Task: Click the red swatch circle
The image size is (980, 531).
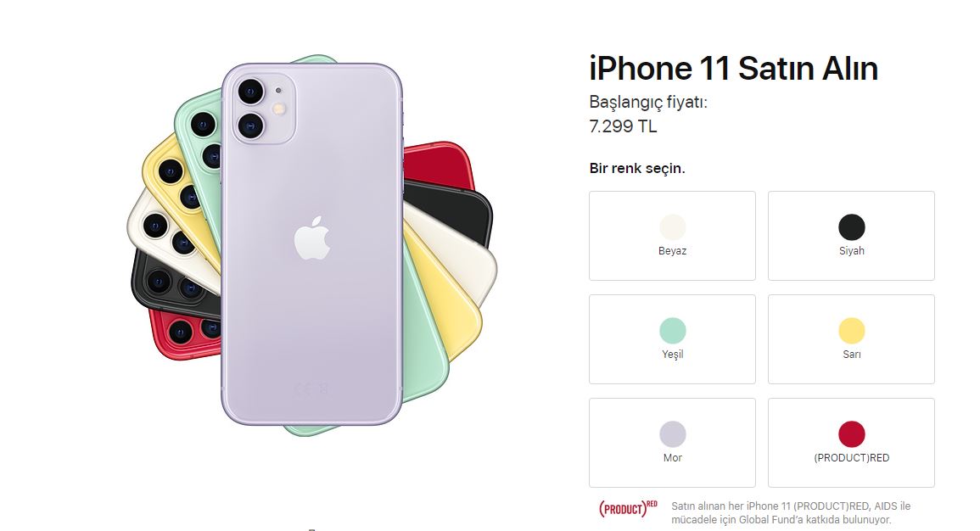Action: pyautogui.click(x=851, y=434)
